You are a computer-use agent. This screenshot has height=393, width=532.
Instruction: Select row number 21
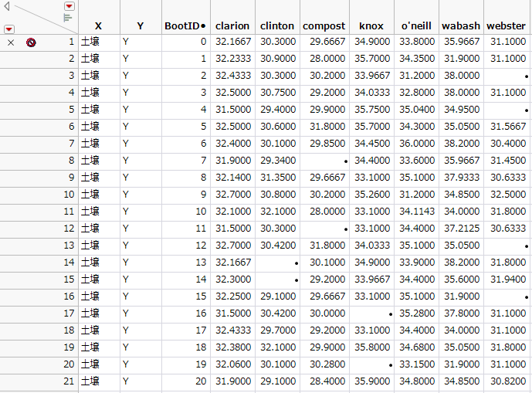coord(69,381)
